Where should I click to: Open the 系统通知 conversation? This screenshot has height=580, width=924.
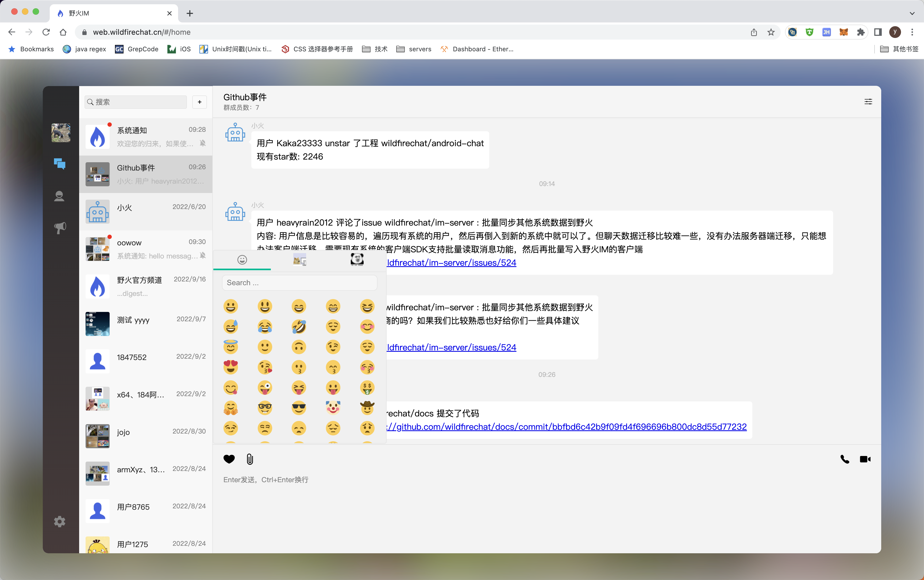[x=145, y=137]
